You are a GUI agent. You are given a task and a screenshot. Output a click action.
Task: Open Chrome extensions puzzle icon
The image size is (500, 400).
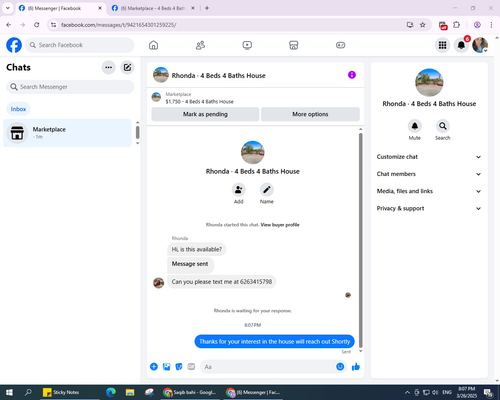[457, 25]
